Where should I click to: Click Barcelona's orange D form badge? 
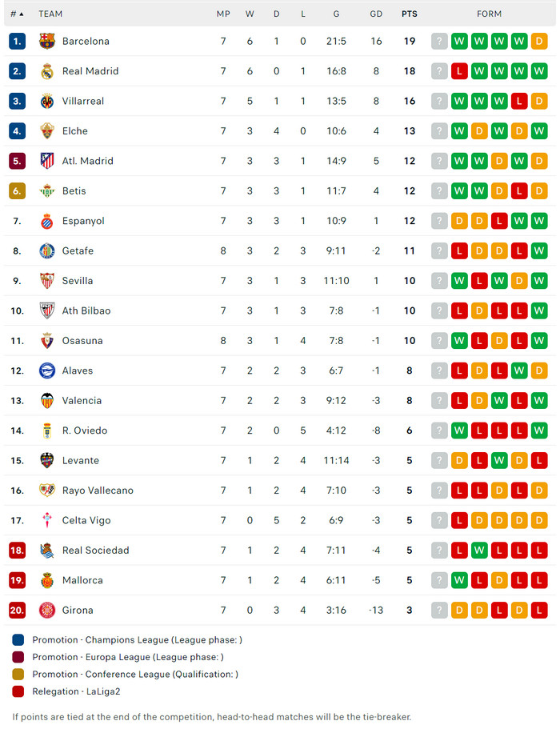pyautogui.click(x=539, y=42)
